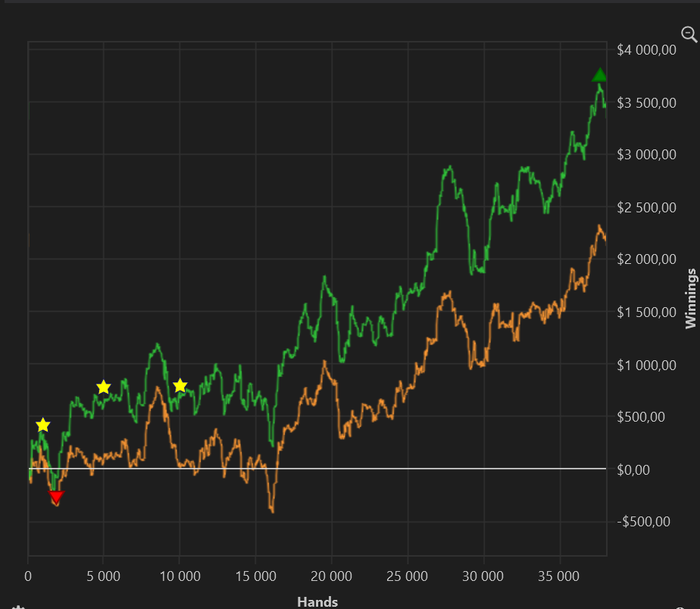Image resolution: width=700 pixels, height=609 pixels.
Task: Click the 30 000 hands axis label
Action: click(x=483, y=576)
